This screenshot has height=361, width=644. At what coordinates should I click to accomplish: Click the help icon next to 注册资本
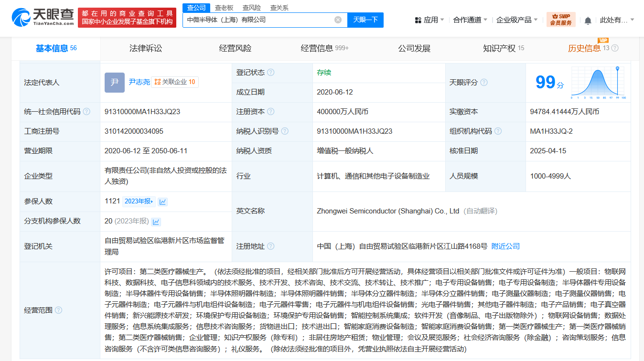[271, 112]
